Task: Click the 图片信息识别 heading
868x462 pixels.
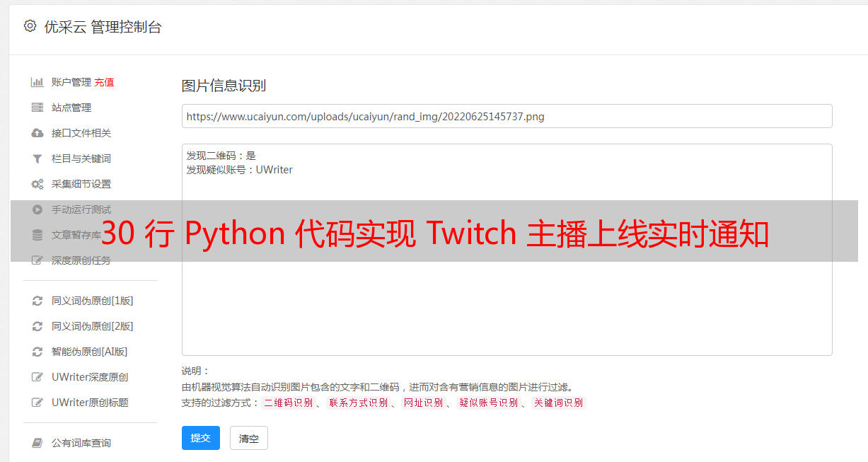Action: point(224,86)
